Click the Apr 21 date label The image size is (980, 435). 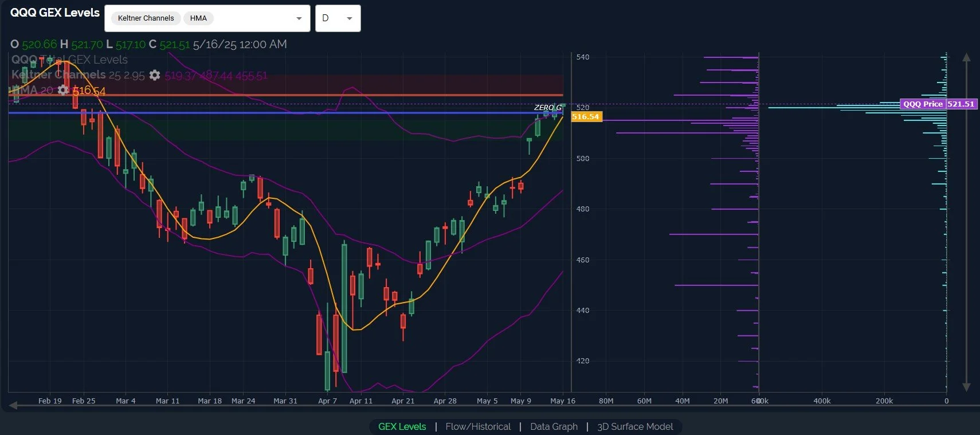pos(403,401)
